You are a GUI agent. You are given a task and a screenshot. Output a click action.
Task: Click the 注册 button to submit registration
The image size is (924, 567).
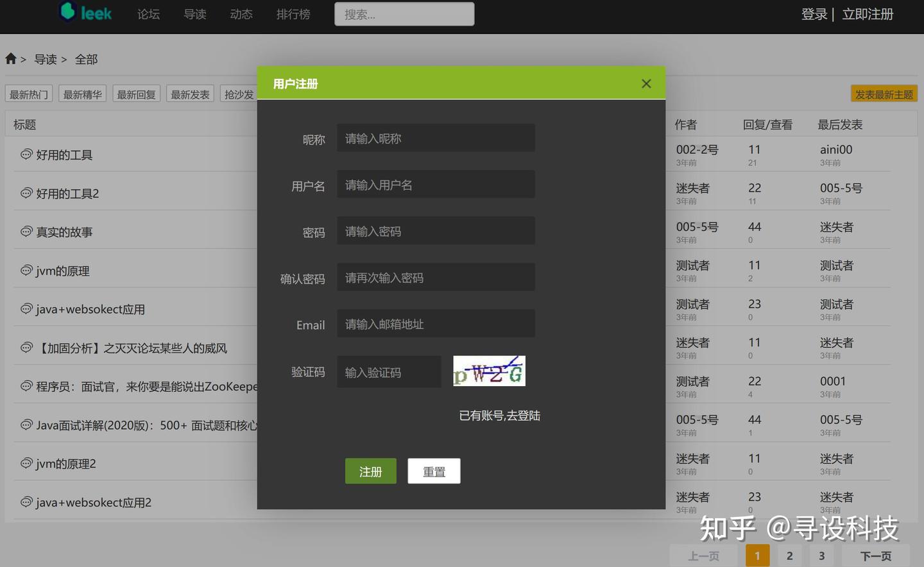[370, 471]
